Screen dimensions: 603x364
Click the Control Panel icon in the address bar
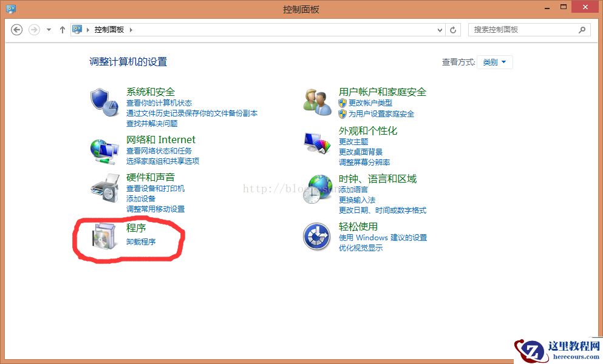click(77, 29)
